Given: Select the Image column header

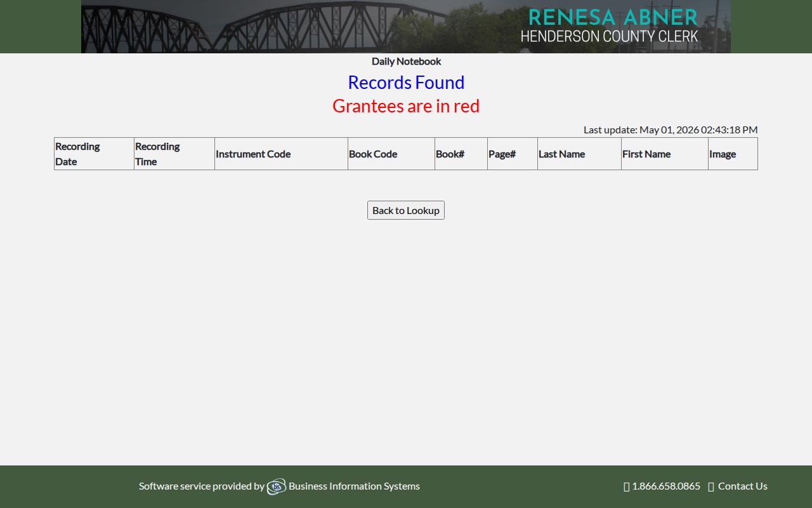Looking at the screenshot, I should (733, 154).
